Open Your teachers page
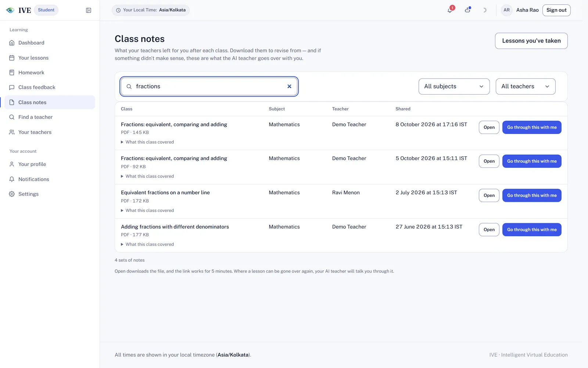This screenshot has width=588, height=368. (50, 132)
